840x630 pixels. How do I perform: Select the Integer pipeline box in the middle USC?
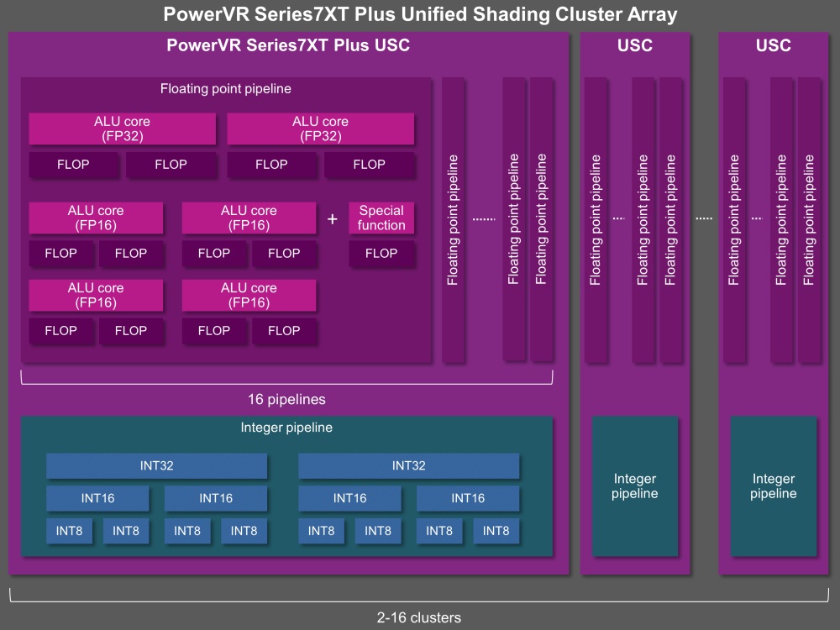tap(635, 486)
